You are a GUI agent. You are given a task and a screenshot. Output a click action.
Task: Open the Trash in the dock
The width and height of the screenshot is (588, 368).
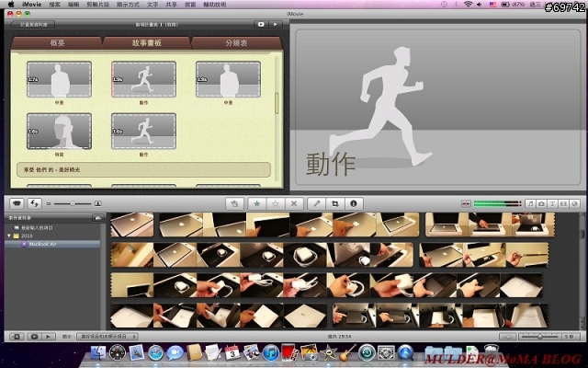491,352
